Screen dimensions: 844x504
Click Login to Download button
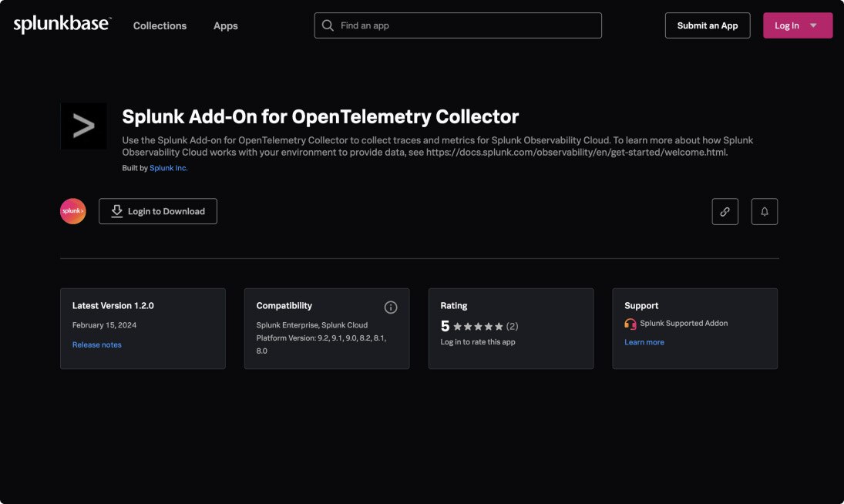158,211
